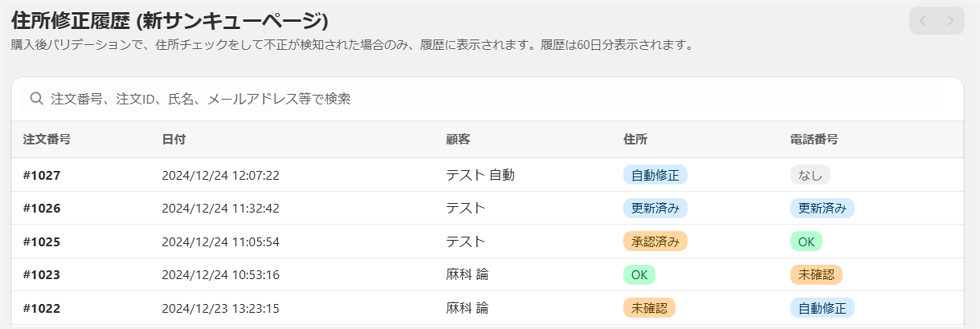Click green OK phone badge for #1025
The height and width of the screenshot is (329, 980).
[806, 242]
